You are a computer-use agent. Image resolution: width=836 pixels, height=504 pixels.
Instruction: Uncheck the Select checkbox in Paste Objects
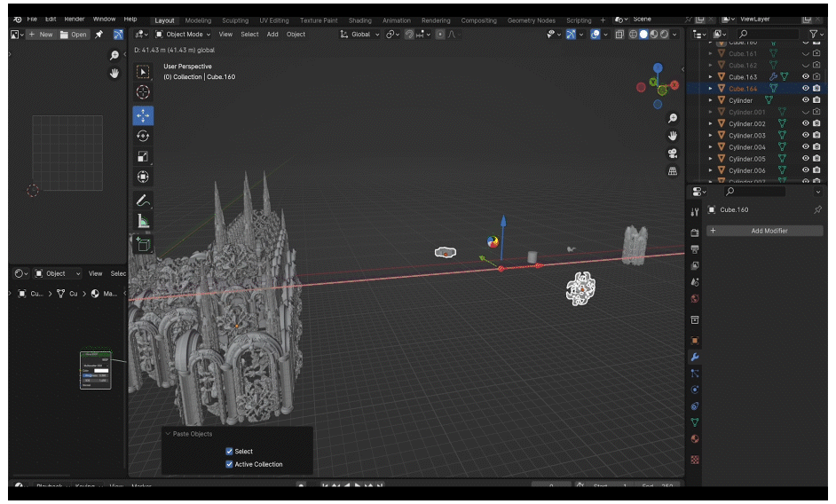pos(229,451)
